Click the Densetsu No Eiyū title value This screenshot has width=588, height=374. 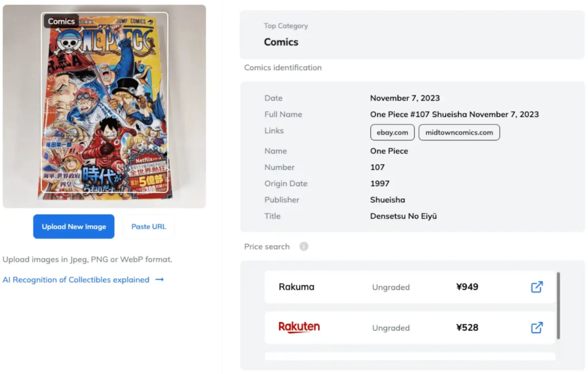[403, 216]
